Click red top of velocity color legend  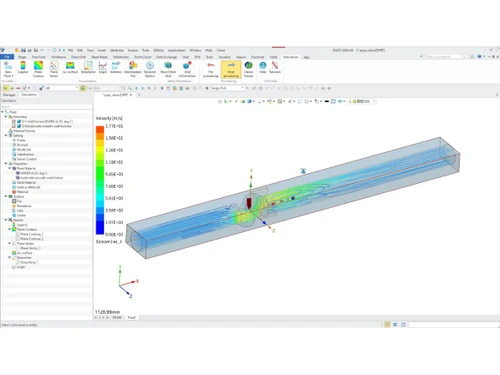pyautogui.click(x=100, y=129)
